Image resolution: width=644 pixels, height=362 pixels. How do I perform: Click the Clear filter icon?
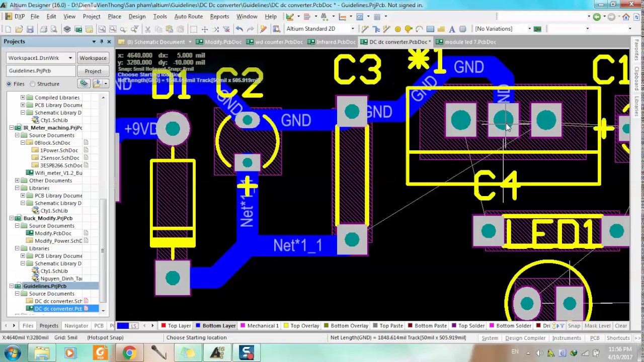226,29
